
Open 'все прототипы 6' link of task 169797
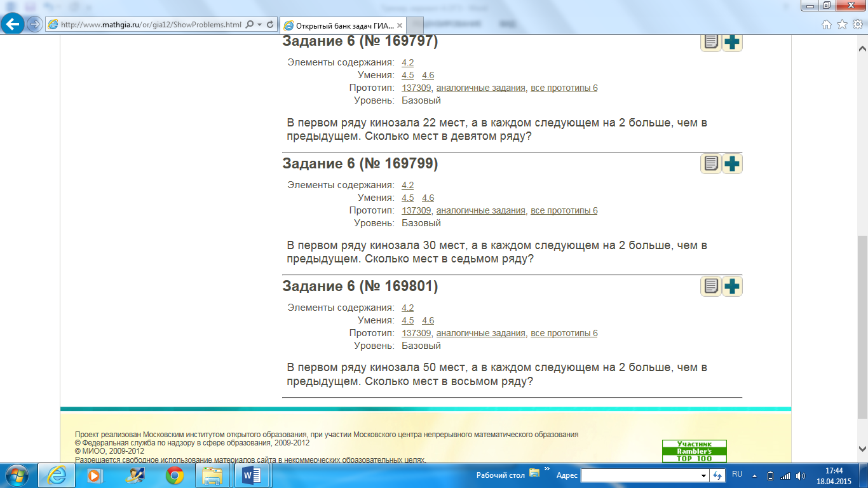pos(564,88)
